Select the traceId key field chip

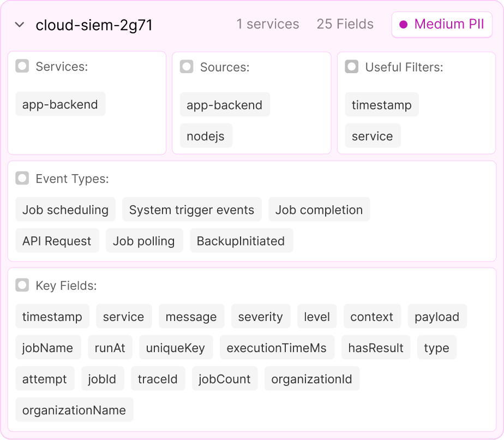click(158, 379)
